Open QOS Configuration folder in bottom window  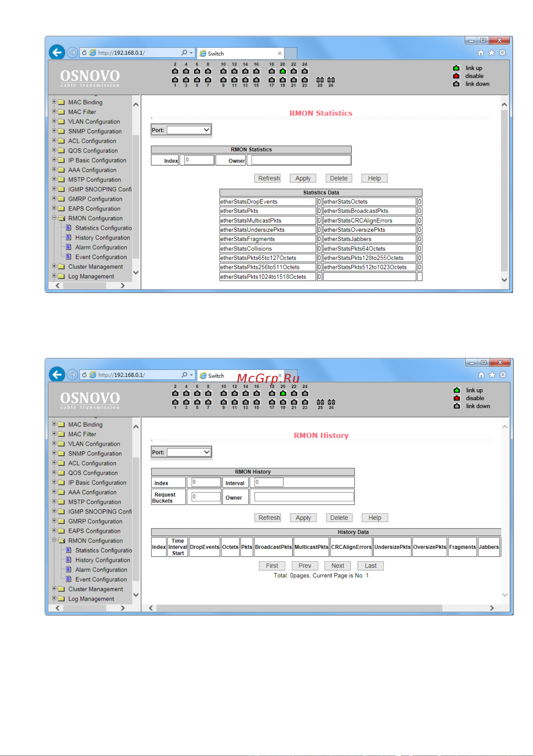93,473
